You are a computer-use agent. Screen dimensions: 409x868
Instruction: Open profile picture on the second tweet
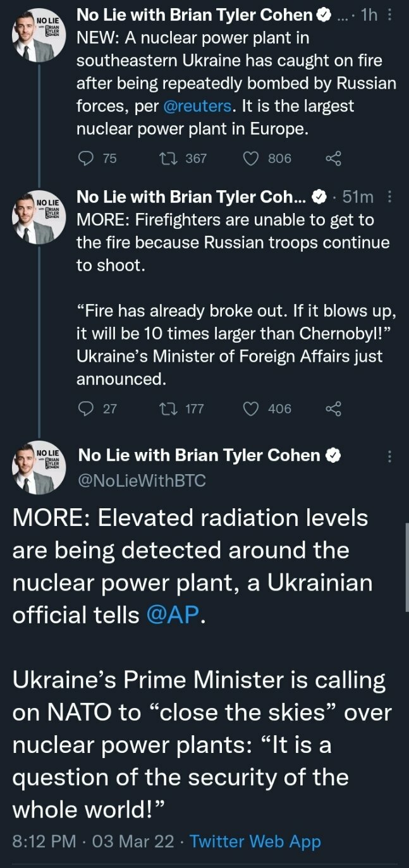click(x=39, y=218)
